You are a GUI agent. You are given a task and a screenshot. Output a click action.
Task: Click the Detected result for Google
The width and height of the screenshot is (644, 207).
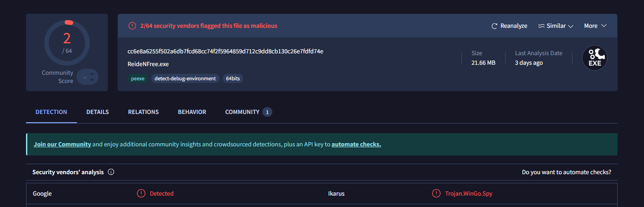point(162,194)
